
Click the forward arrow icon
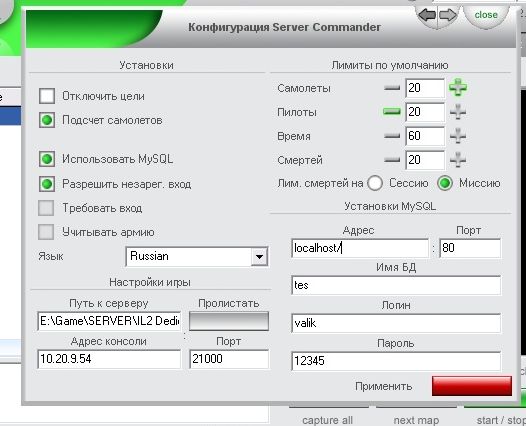[x=448, y=15]
